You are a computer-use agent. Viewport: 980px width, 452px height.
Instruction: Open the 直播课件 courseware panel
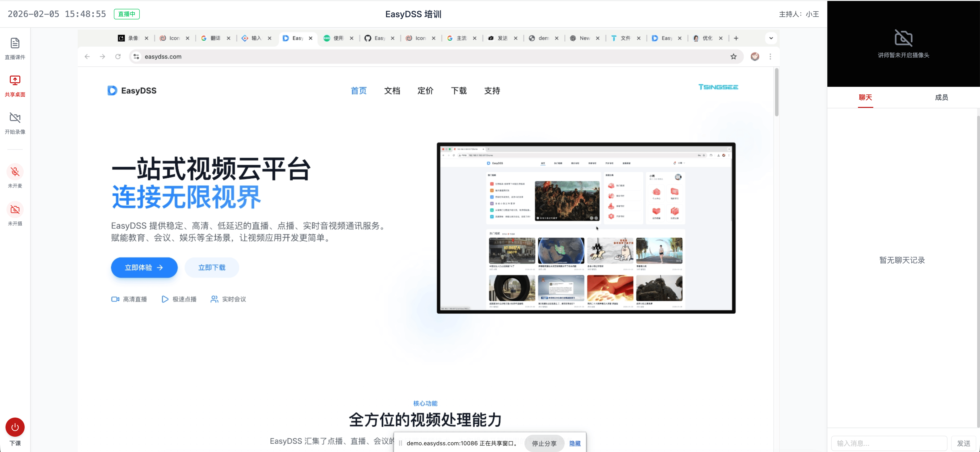(x=15, y=48)
